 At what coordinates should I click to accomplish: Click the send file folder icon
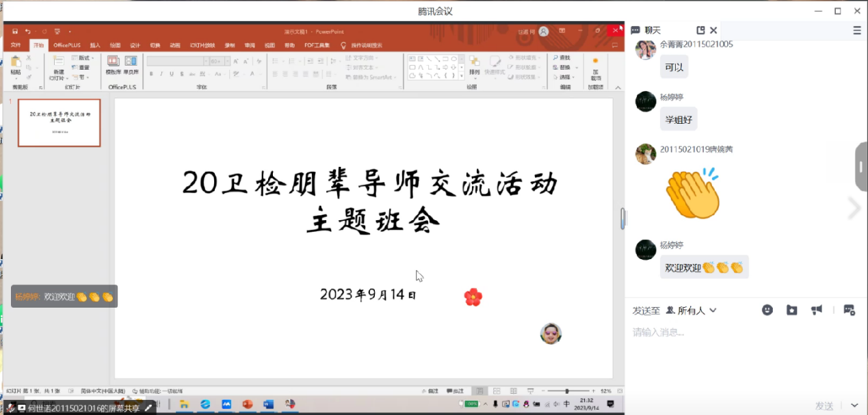tap(791, 310)
